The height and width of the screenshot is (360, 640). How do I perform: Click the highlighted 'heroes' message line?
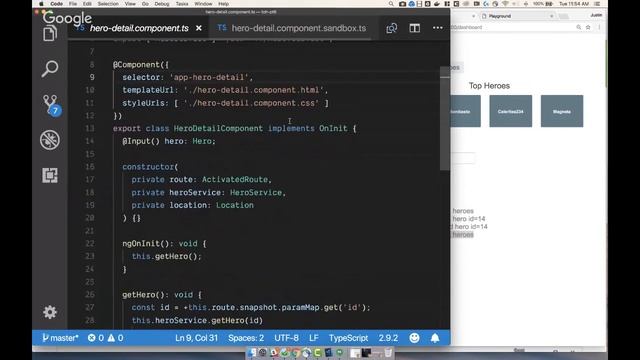[462, 234]
